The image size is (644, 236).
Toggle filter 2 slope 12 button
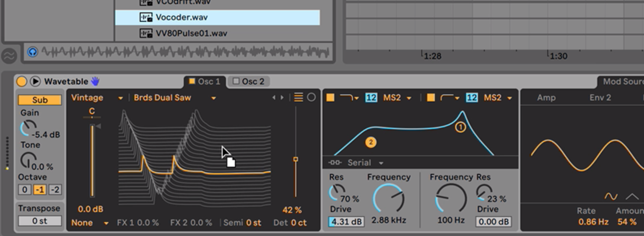[472, 98]
